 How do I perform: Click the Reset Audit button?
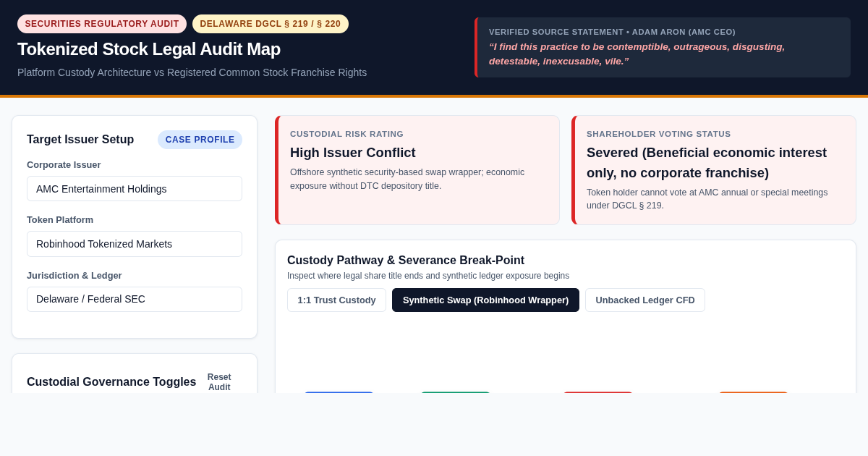pos(219,382)
